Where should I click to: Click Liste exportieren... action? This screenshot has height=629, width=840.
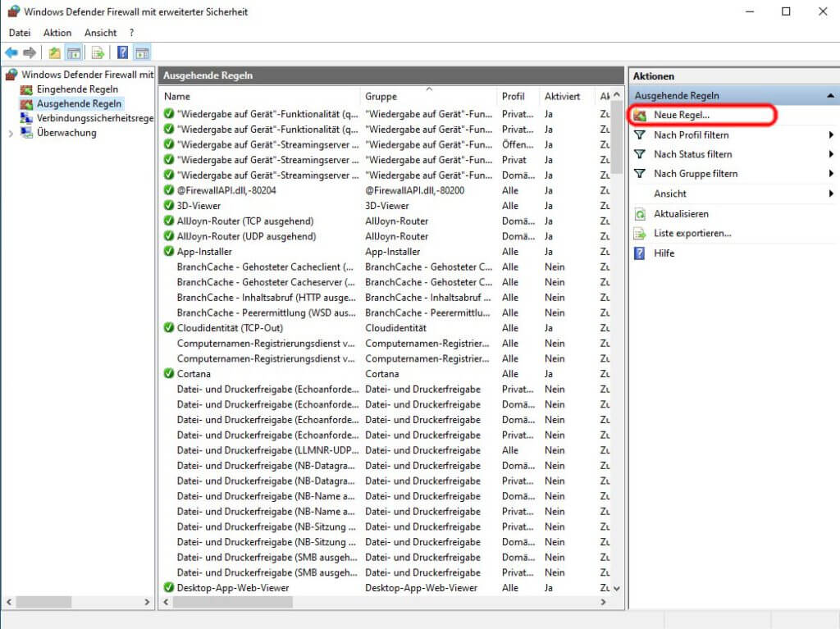point(692,234)
